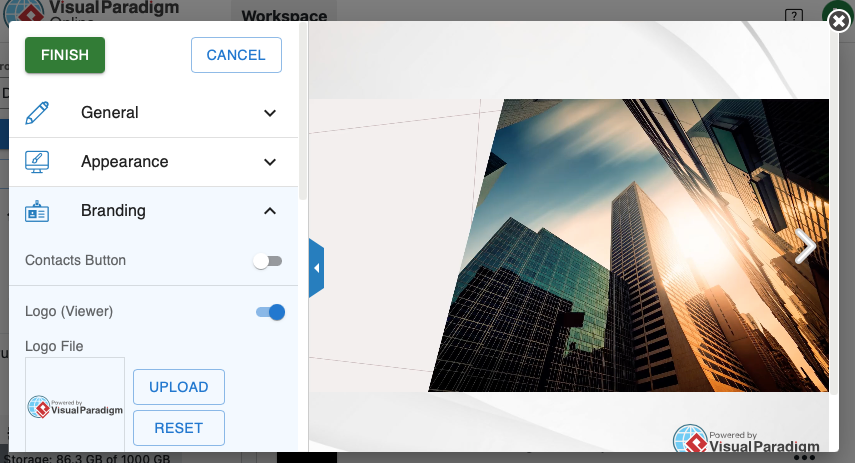Reset the logo file to default
Screen dimensions: 855x463
tap(179, 428)
